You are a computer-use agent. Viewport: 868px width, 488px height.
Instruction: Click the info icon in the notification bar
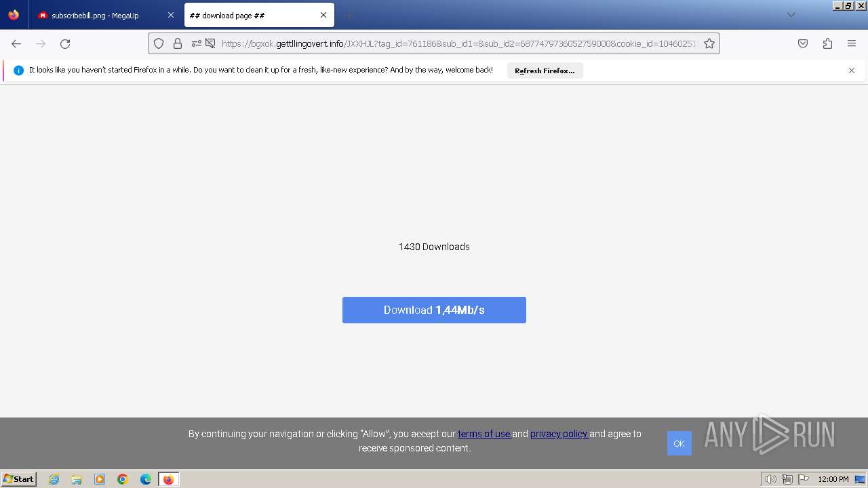18,70
